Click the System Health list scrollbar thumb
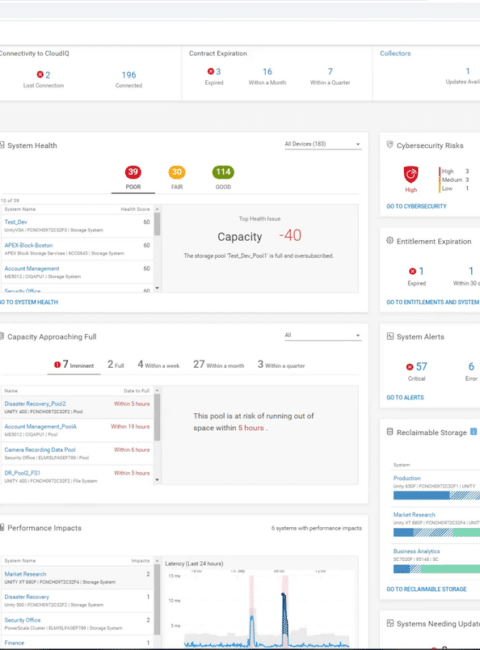 157,224
